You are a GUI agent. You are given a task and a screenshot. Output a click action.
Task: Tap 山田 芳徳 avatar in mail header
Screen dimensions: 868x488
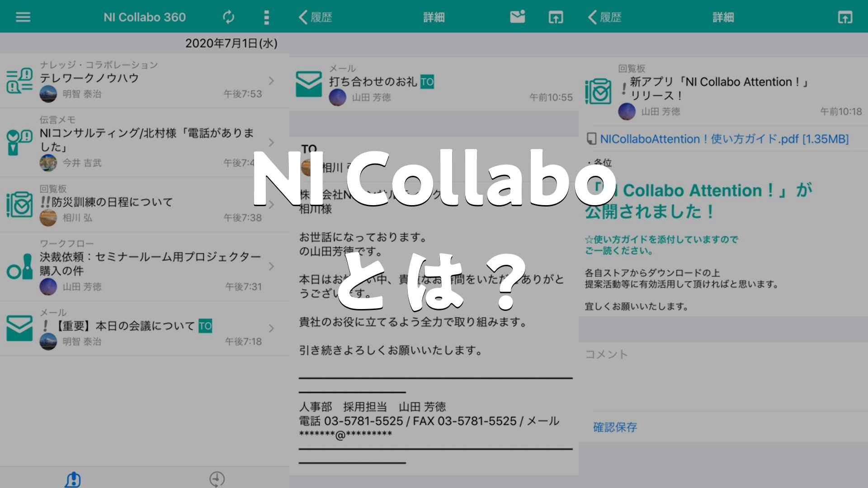[x=337, y=98]
